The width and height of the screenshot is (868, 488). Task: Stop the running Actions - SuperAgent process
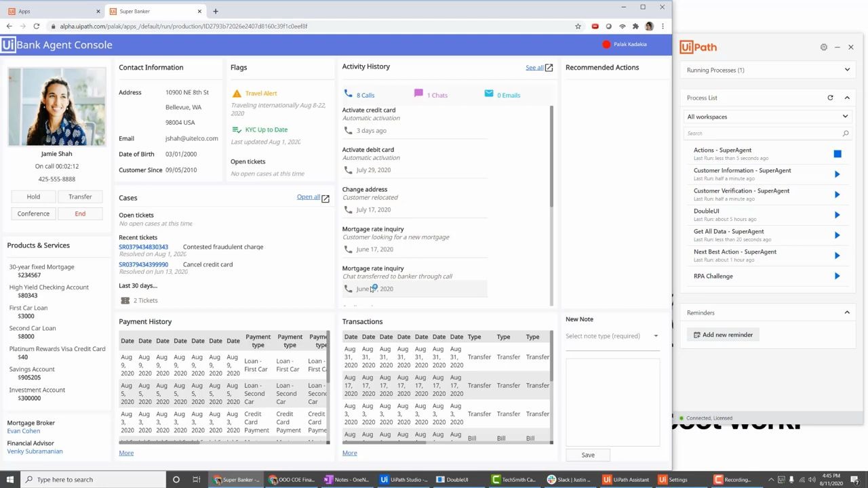pyautogui.click(x=837, y=154)
